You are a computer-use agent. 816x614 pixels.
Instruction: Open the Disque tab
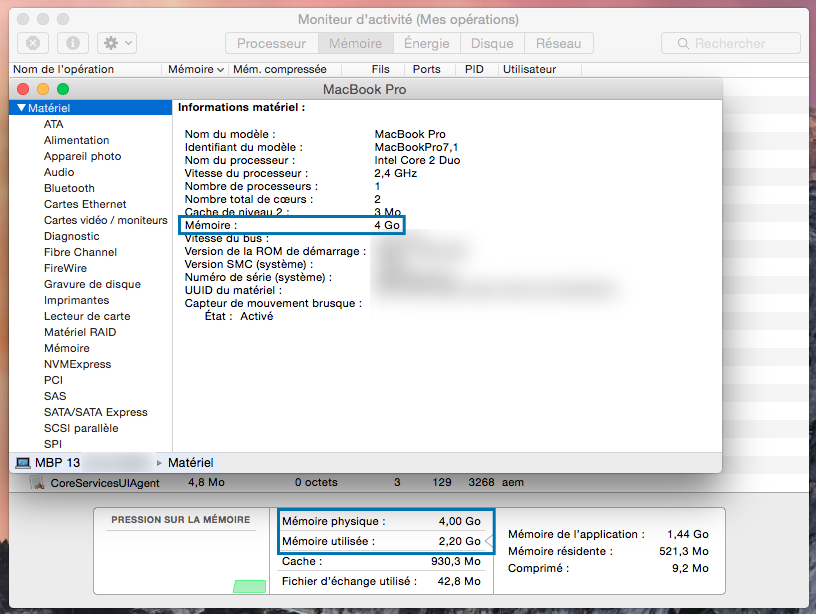(491, 43)
